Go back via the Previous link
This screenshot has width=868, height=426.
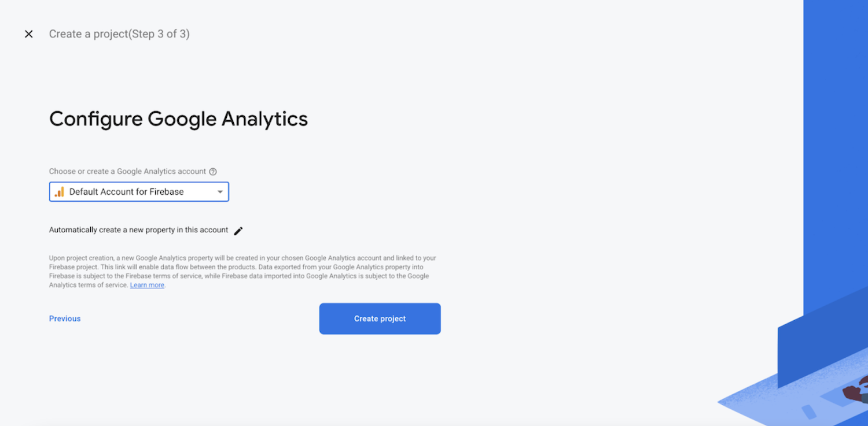coord(65,318)
